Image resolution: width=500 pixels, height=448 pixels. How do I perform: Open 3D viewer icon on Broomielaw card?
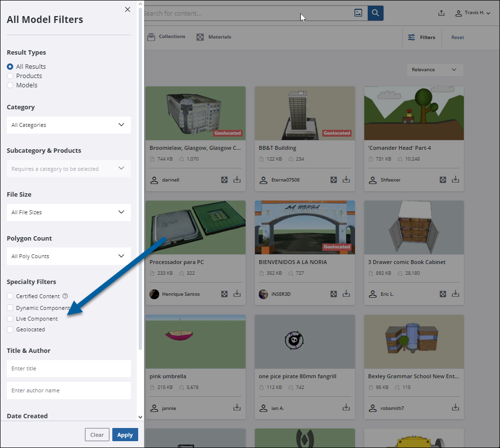tap(224, 179)
